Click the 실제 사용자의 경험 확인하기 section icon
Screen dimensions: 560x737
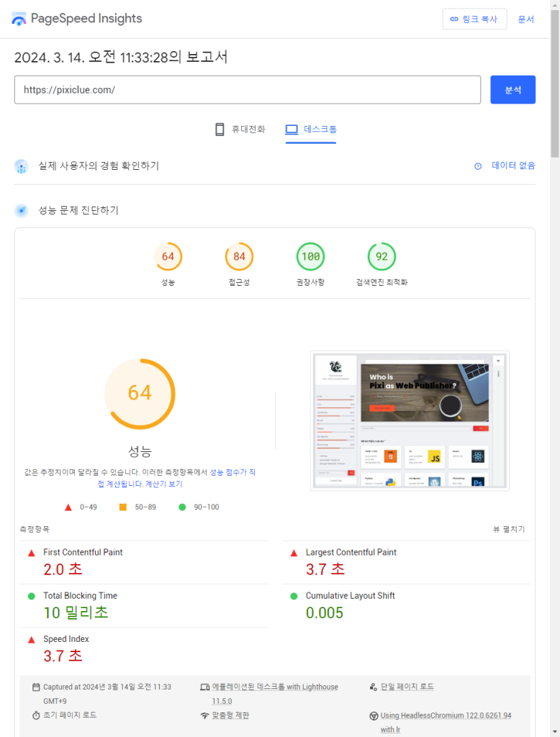pos(22,166)
